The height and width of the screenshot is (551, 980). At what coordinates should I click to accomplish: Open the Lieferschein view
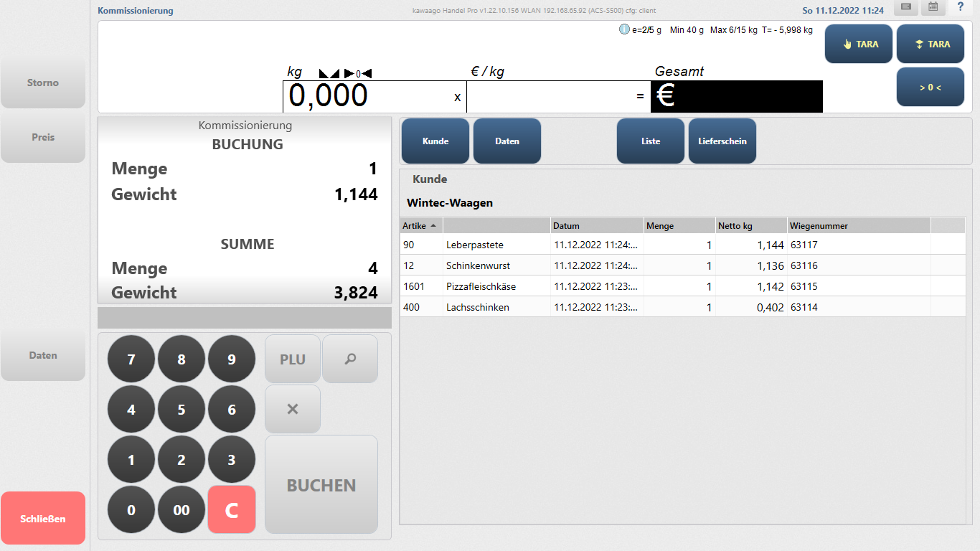click(722, 141)
